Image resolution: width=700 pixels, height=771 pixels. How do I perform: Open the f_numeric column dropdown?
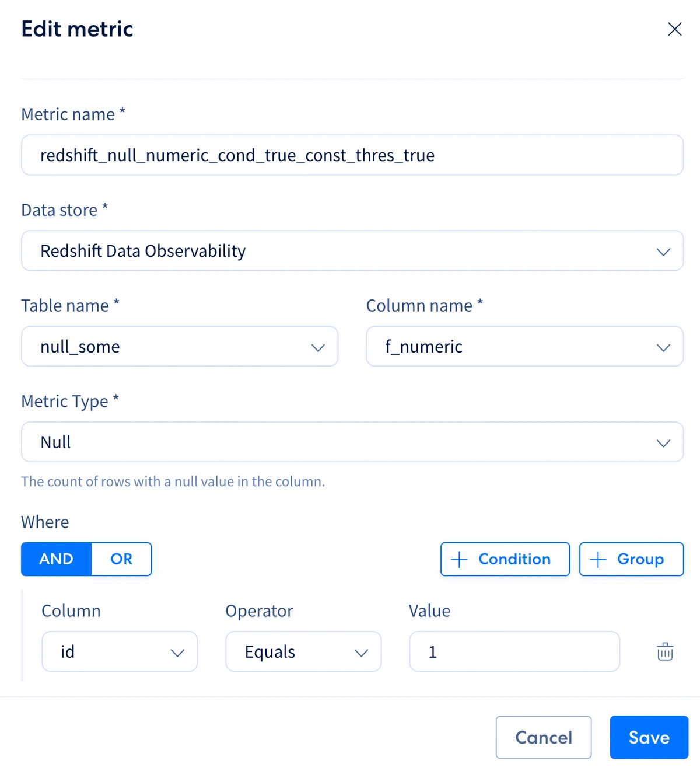click(525, 347)
